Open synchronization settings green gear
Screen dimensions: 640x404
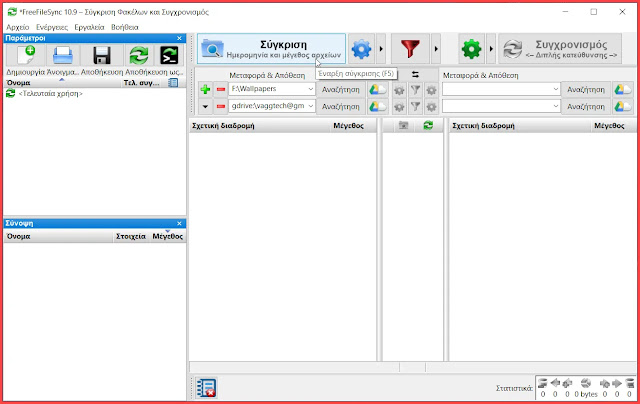point(471,49)
